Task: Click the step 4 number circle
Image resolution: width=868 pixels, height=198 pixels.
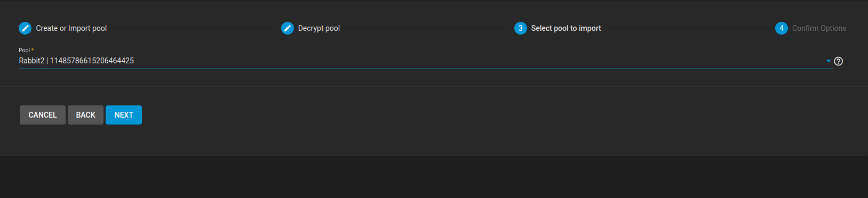Action: [782, 28]
